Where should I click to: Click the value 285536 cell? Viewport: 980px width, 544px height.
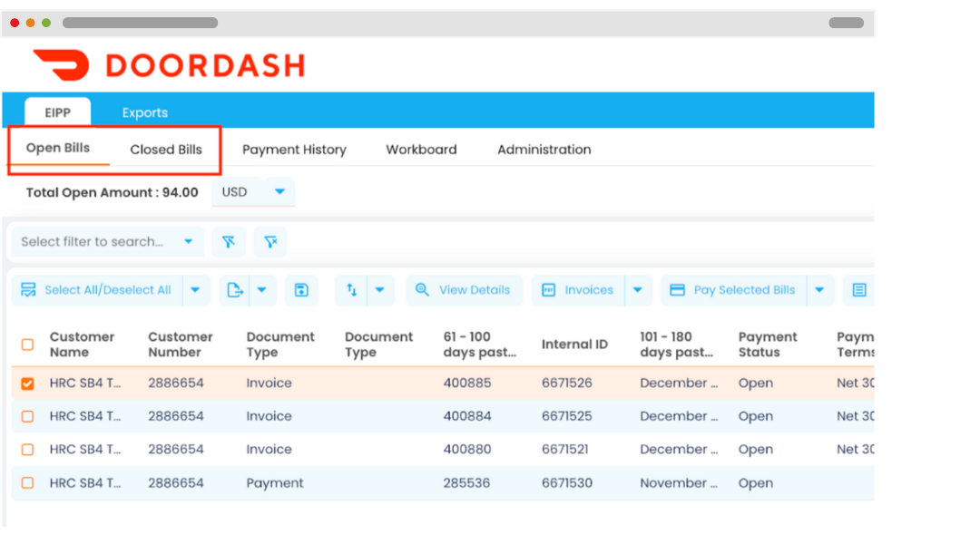point(466,482)
